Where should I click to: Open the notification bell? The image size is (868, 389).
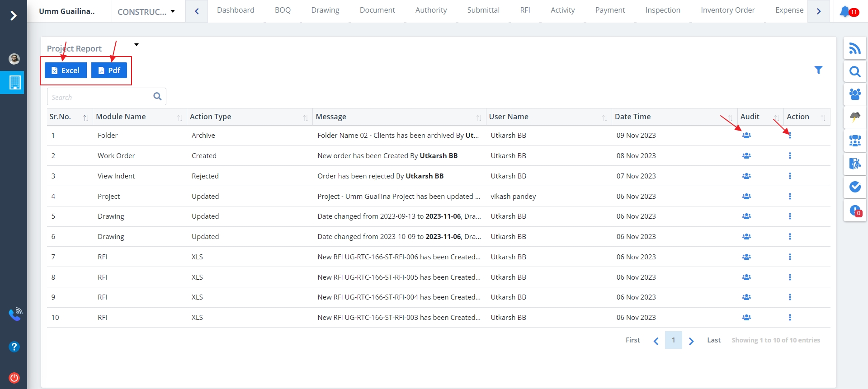click(844, 11)
